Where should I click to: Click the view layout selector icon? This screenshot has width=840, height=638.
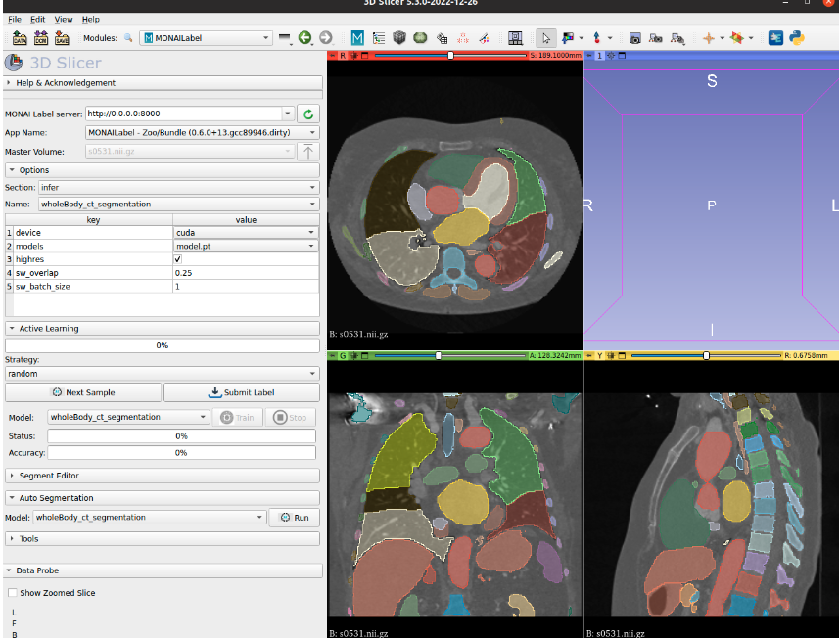(x=515, y=38)
